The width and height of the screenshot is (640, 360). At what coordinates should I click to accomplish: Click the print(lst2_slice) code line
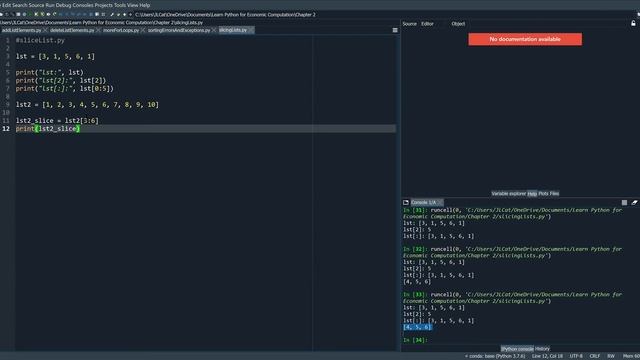click(x=48, y=129)
